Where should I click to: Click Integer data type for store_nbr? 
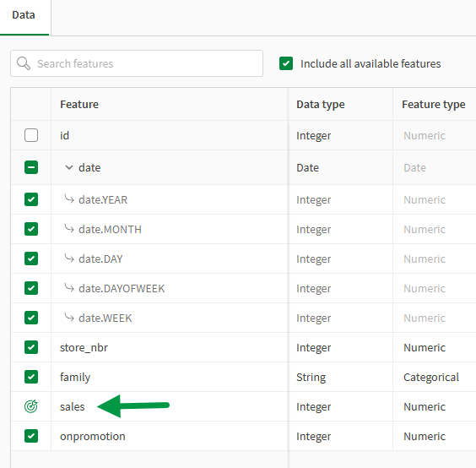314,348
